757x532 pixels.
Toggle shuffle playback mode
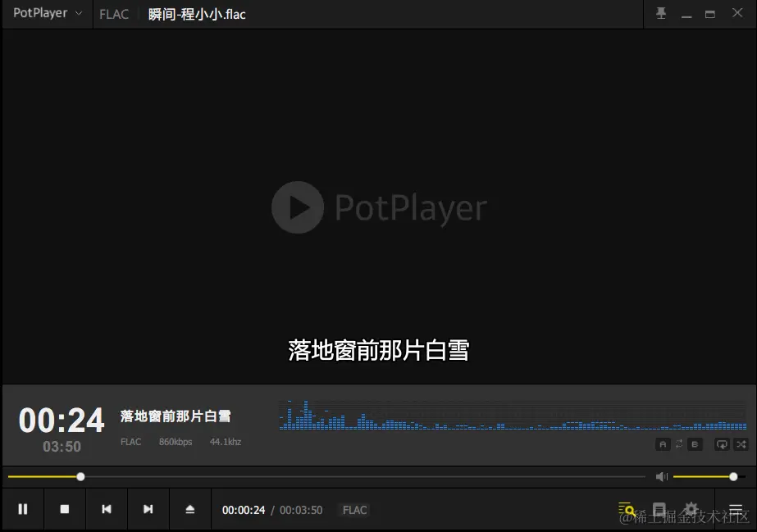click(741, 444)
